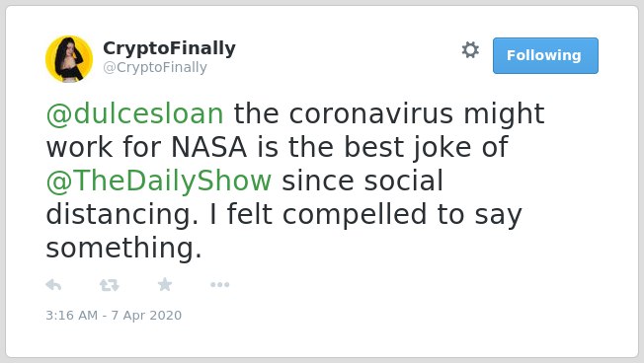
Task: Click the bold CryptoFinally display name
Action: 169,48
